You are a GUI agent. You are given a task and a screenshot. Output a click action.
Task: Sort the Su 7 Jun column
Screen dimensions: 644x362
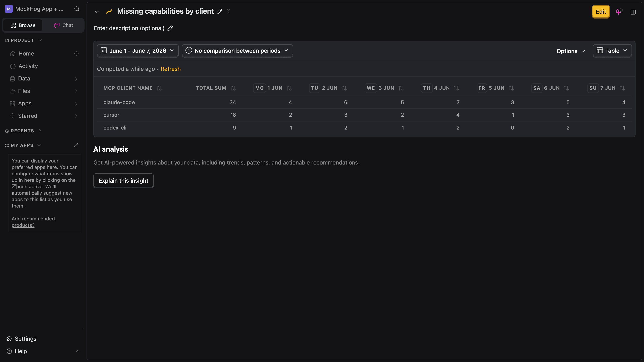[622, 88]
